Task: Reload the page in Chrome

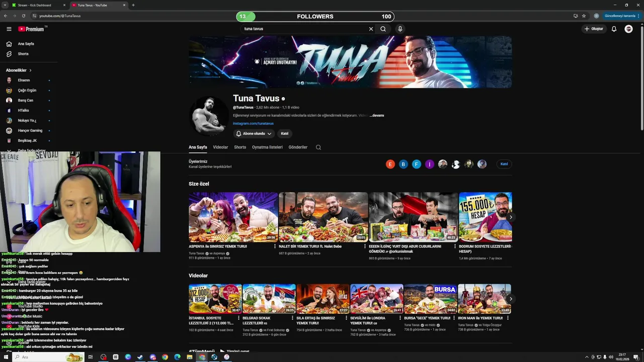Action: (23, 16)
